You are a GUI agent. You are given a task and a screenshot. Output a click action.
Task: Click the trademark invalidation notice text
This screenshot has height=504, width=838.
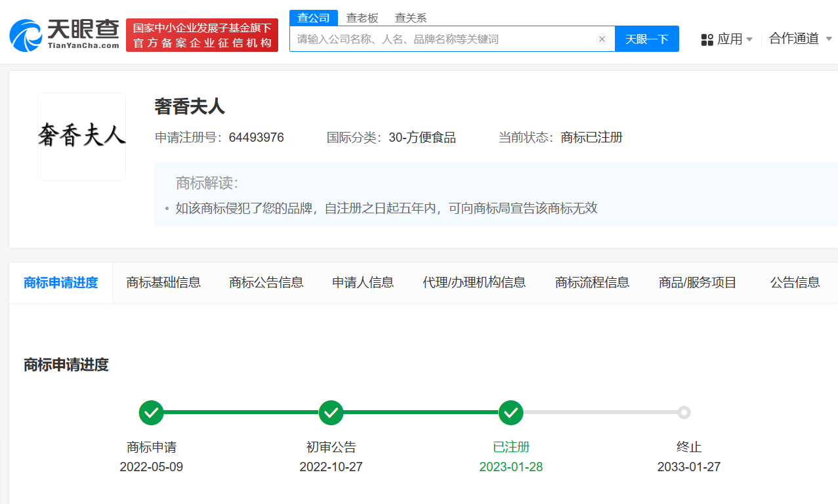coord(387,209)
